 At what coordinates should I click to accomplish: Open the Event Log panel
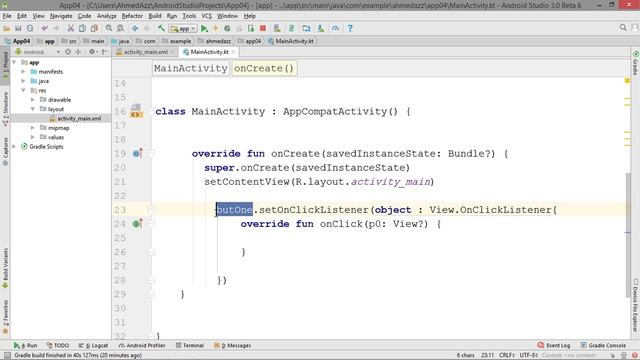[x=554, y=345]
